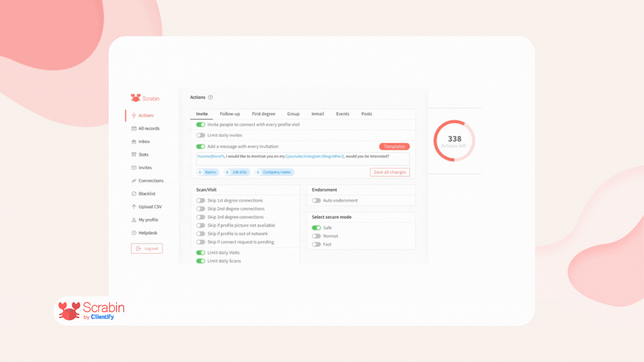The width and height of the screenshot is (644, 362).
Task: Insert the Company name variable chip
Action: pos(274,172)
